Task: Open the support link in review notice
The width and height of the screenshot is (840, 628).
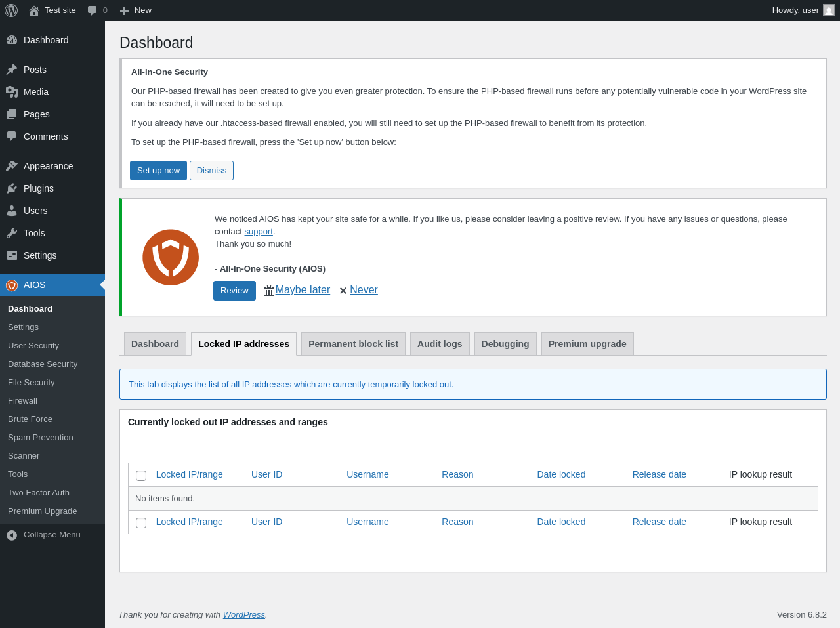Action: 259,232
